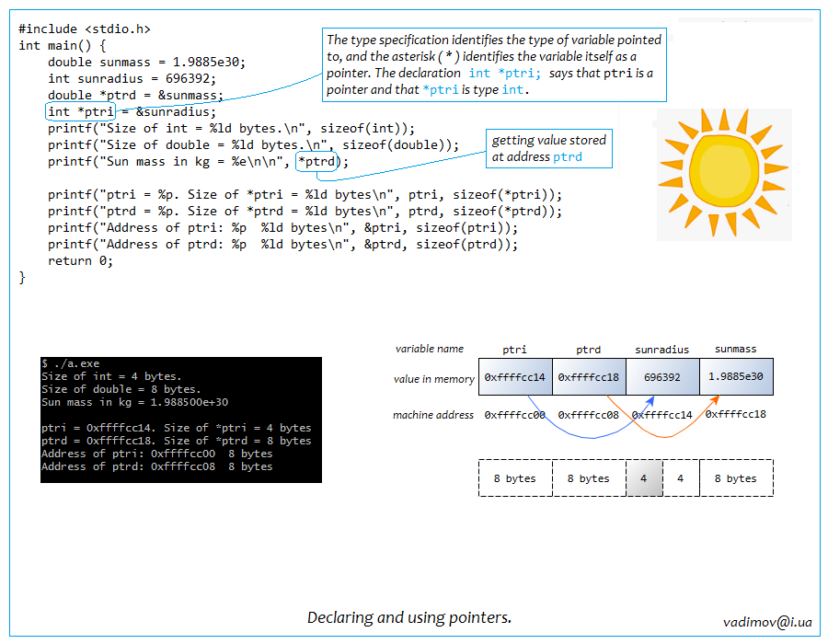Click the shaded '4' byte box
The height and width of the screenshot is (644, 828).
click(644, 478)
